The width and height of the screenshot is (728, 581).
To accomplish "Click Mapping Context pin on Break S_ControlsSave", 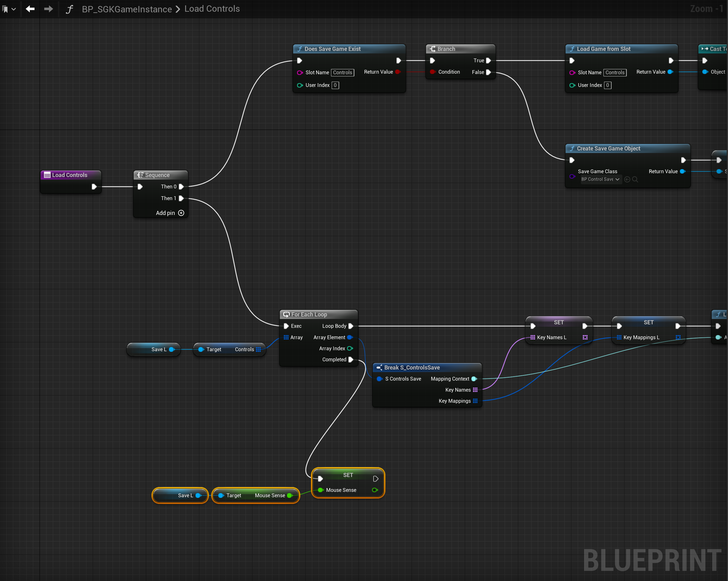I will pos(474,379).
